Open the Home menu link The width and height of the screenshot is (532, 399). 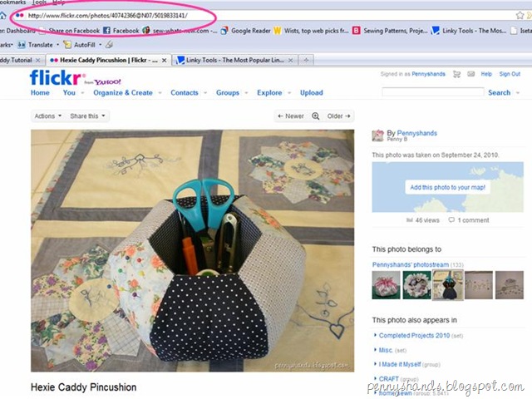(40, 92)
